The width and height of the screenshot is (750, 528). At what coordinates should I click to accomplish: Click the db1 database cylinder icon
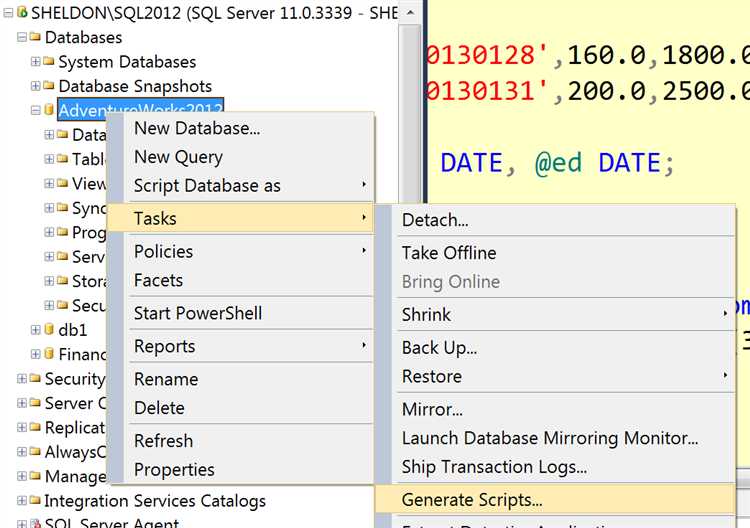point(49,329)
